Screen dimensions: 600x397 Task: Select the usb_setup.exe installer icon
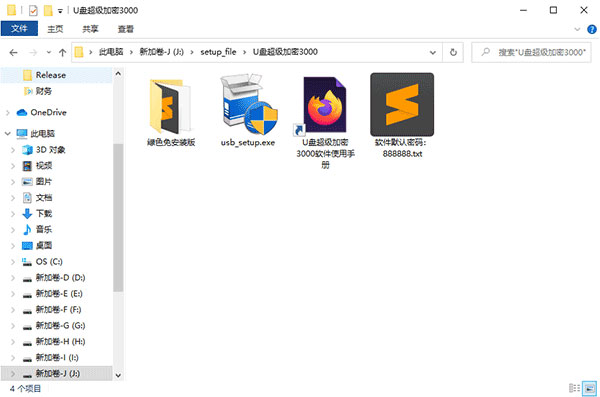[249, 104]
